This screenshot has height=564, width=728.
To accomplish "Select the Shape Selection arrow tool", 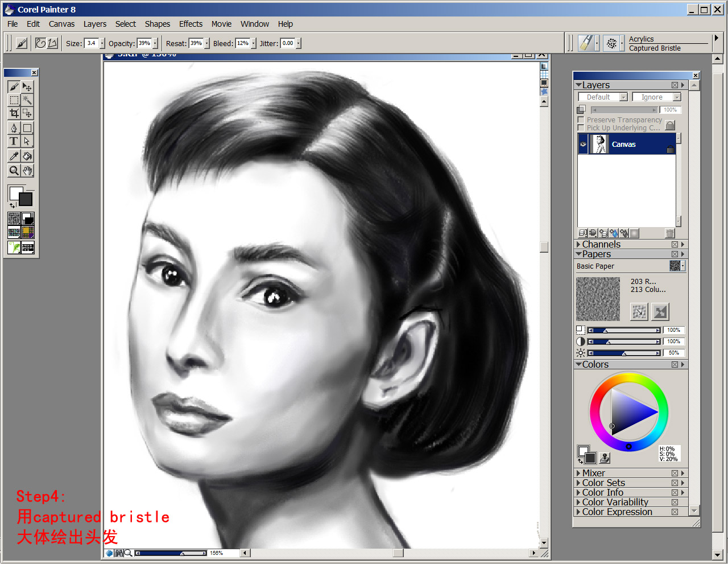I will click(x=27, y=141).
